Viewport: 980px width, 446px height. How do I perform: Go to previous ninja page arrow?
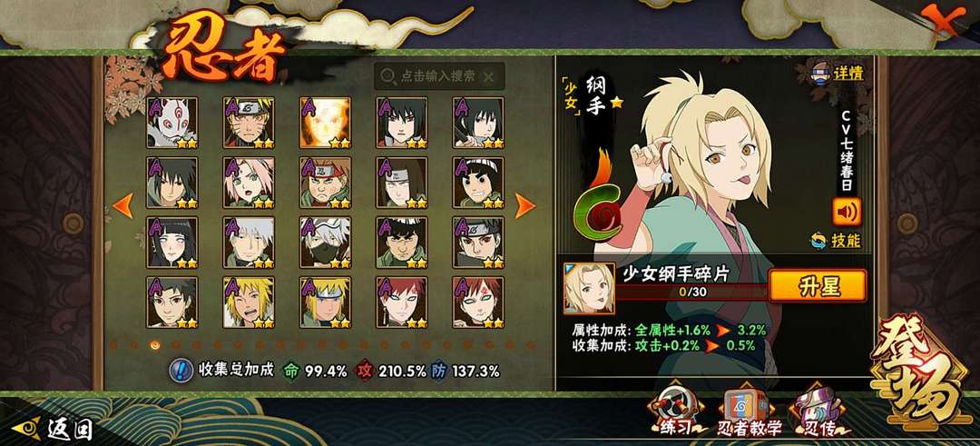[123, 206]
